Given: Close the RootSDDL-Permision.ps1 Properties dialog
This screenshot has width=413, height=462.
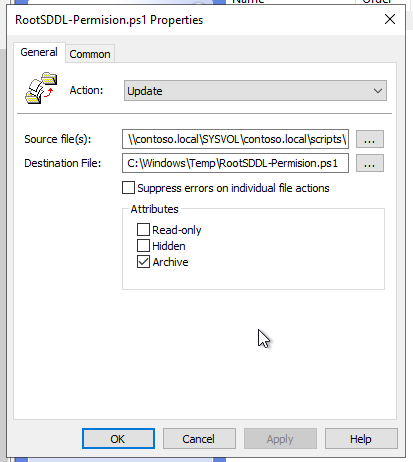Looking at the screenshot, I should tap(390, 19).
